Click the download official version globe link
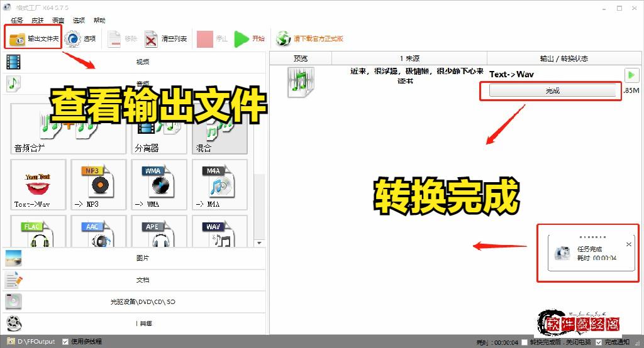Viewport: 644px width, 348px height. click(x=309, y=38)
